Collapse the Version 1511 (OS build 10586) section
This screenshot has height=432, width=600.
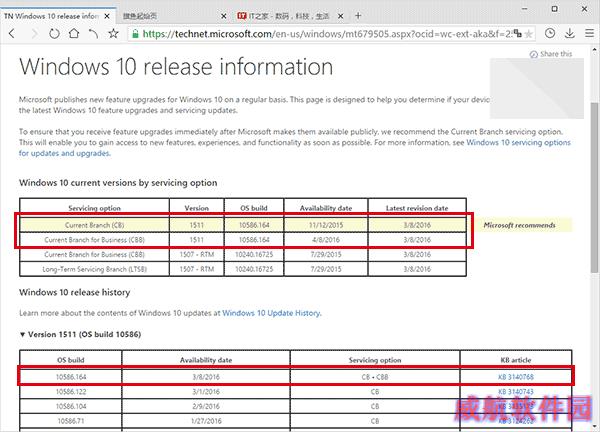click(22, 334)
